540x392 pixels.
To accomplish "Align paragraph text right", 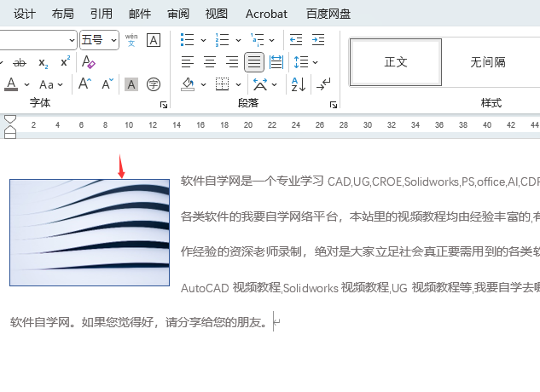I will (232, 62).
